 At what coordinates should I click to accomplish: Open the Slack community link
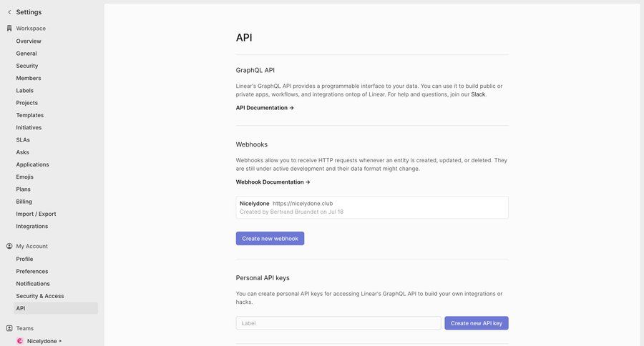coord(478,94)
